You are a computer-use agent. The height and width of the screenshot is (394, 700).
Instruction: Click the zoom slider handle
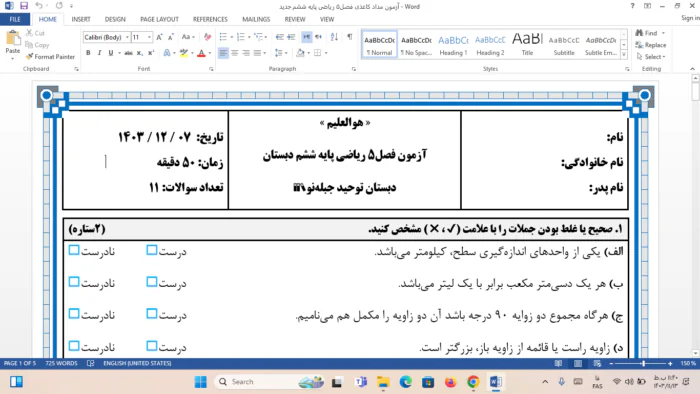643,364
